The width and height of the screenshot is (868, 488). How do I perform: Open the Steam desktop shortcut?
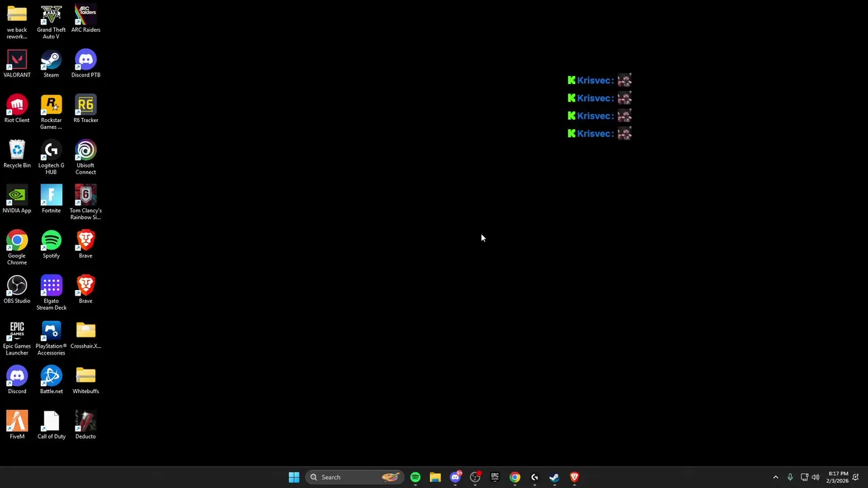tap(51, 64)
